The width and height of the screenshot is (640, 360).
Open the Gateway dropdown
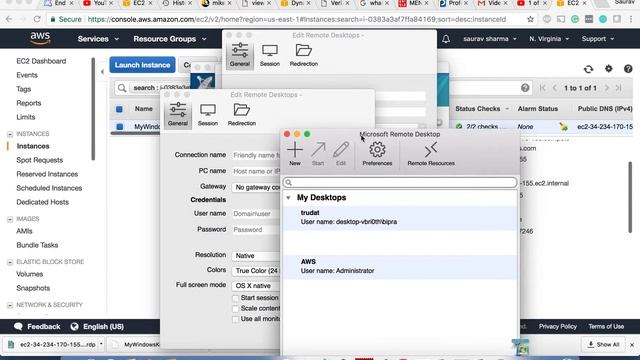click(256, 187)
